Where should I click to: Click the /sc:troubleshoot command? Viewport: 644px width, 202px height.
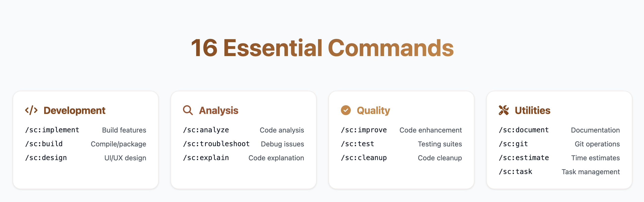(216, 144)
